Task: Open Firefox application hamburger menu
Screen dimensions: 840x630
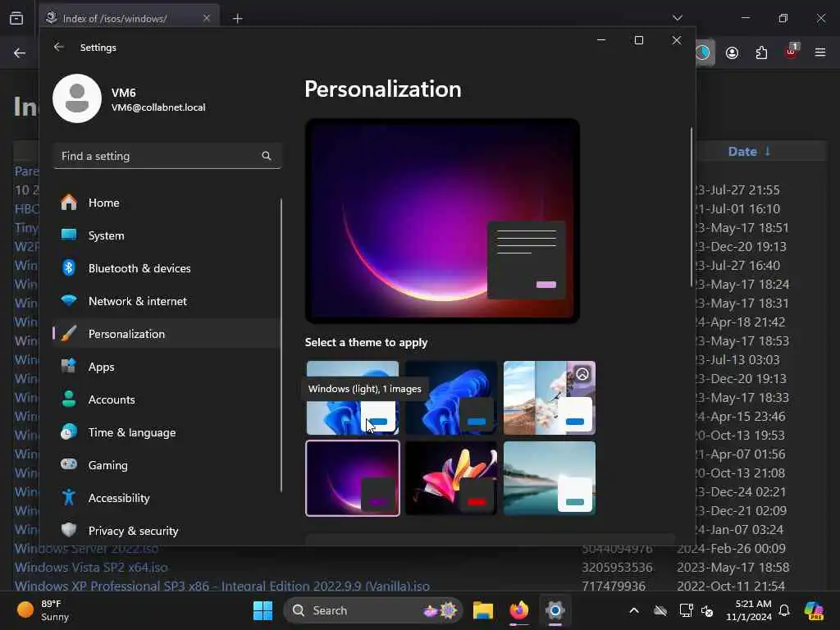Action: [x=820, y=52]
